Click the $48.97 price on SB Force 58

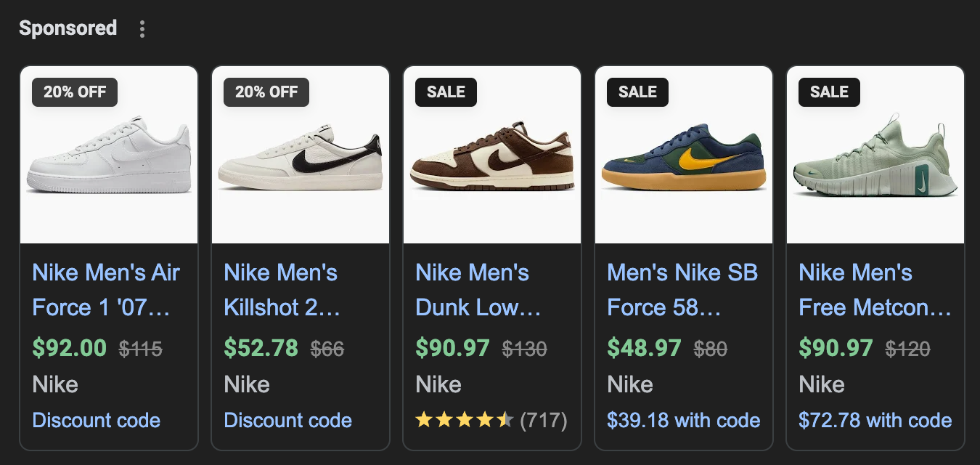click(644, 348)
